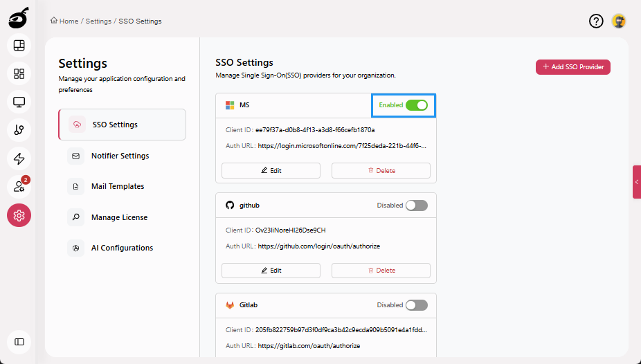Open Mail Templates menu item

(x=123, y=186)
